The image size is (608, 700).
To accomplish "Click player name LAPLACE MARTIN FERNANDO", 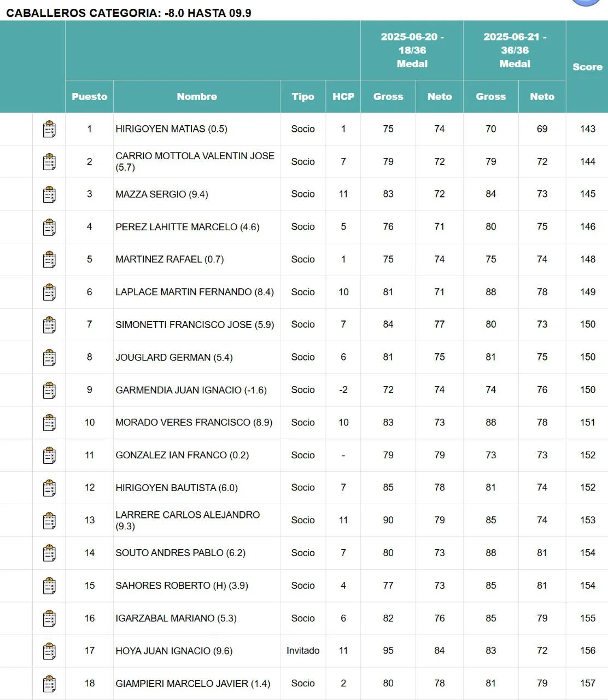I will click(x=195, y=292).
